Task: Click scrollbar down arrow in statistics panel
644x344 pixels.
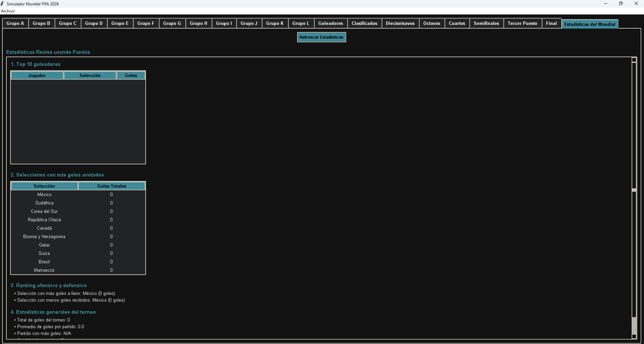Action: pos(634,336)
